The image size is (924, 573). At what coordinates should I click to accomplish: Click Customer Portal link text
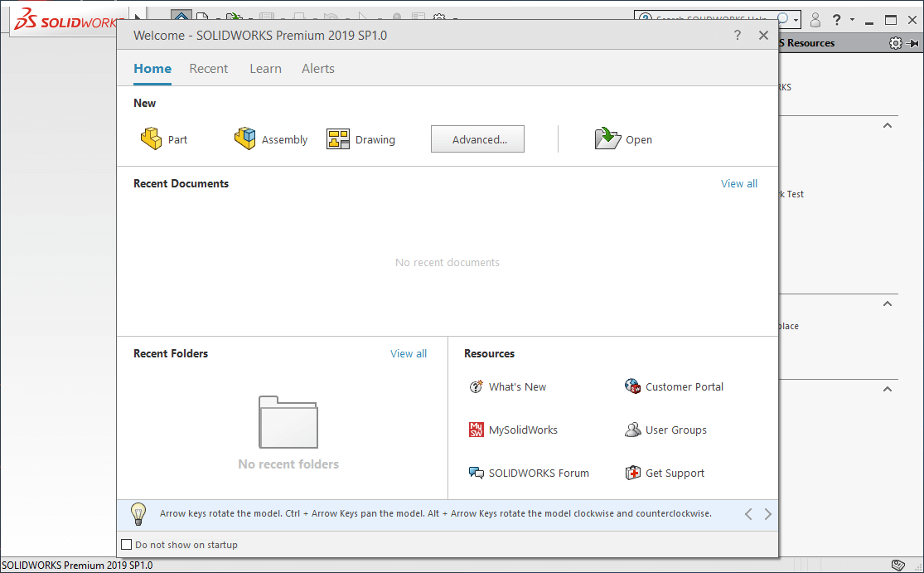(x=685, y=386)
